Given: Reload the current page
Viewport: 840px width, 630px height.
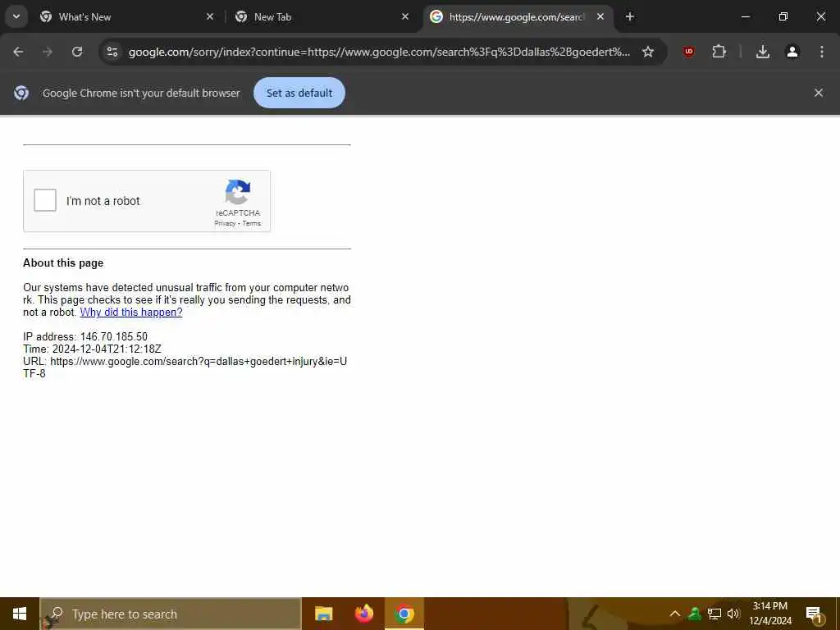Looking at the screenshot, I should (77, 52).
